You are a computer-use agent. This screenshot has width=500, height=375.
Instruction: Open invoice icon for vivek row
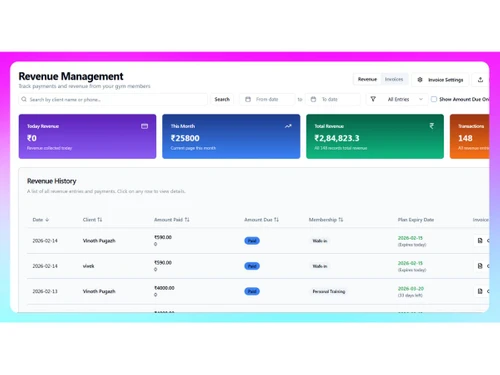click(480, 266)
